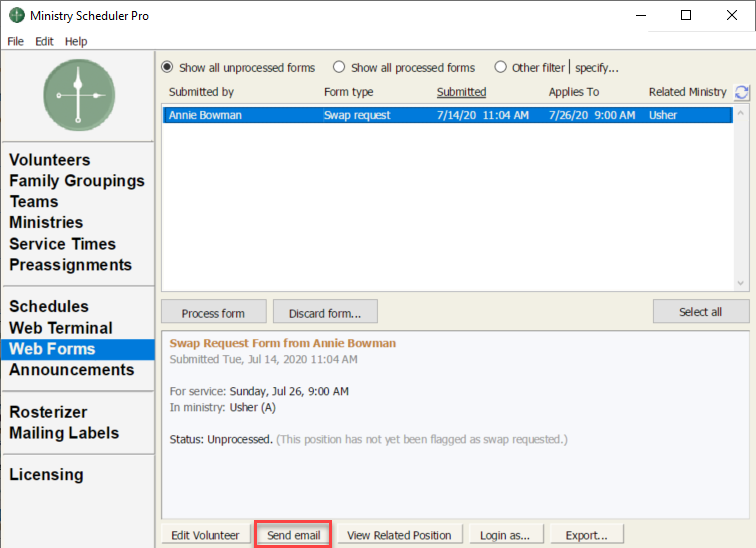
Task: Click the refresh icon beside Related Ministry
Action: coord(741,92)
